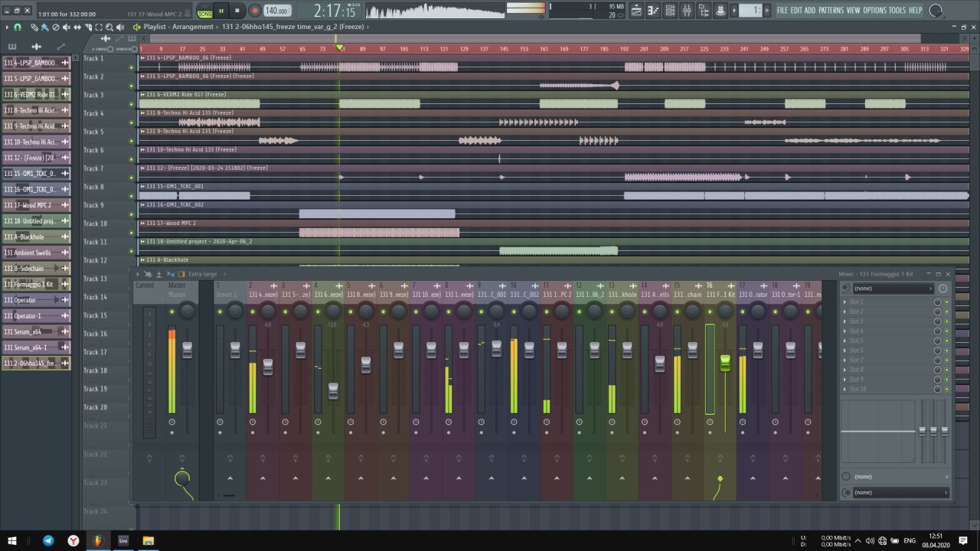This screenshot has width=980, height=551.
Task: Open the Playlist - Arrangement breadcrumb
Action: click(x=178, y=27)
